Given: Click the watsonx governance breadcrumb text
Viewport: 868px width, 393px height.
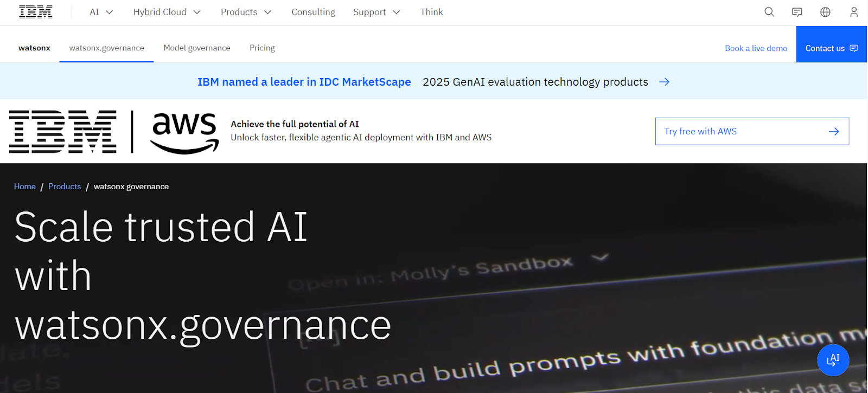Looking at the screenshot, I should point(131,186).
